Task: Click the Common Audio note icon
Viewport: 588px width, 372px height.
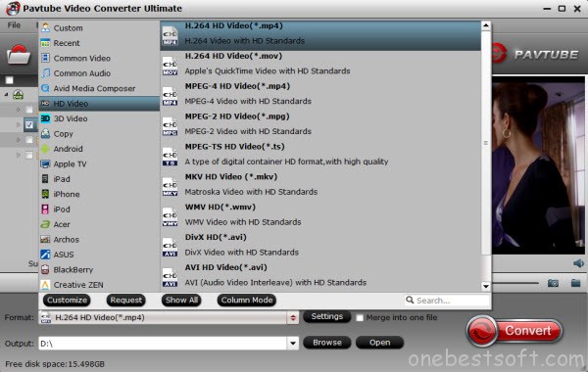Action: (45, 73)
